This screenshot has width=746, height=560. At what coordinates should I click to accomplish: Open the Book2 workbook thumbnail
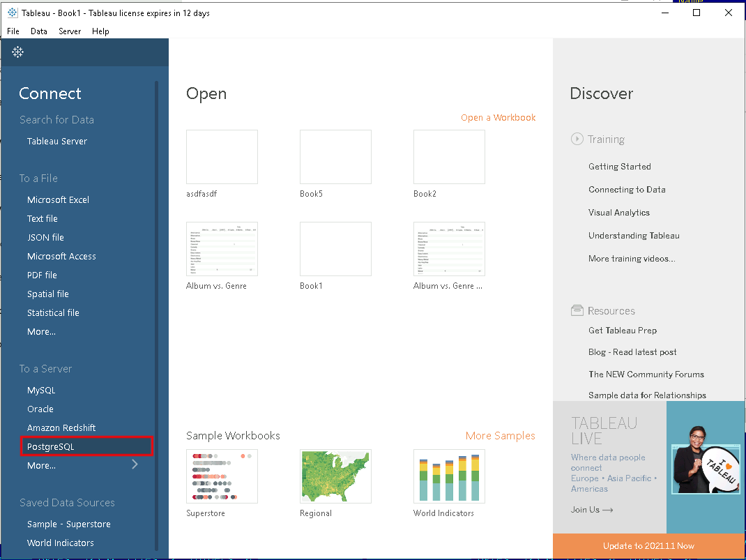coord(449,156)
